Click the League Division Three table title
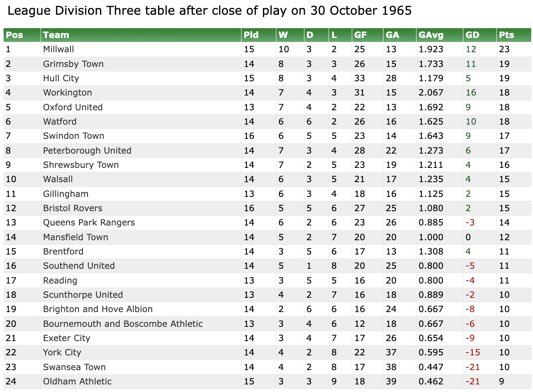 210,11
